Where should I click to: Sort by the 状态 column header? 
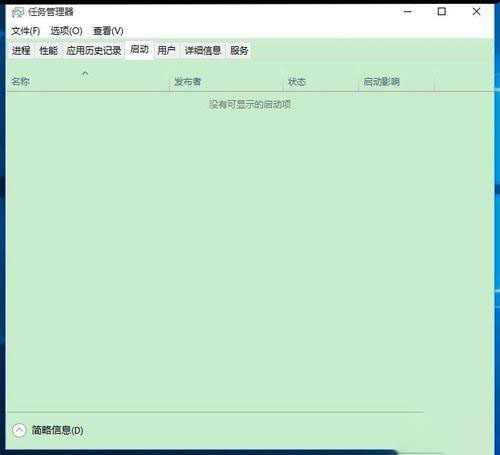(x=321, y=81)
